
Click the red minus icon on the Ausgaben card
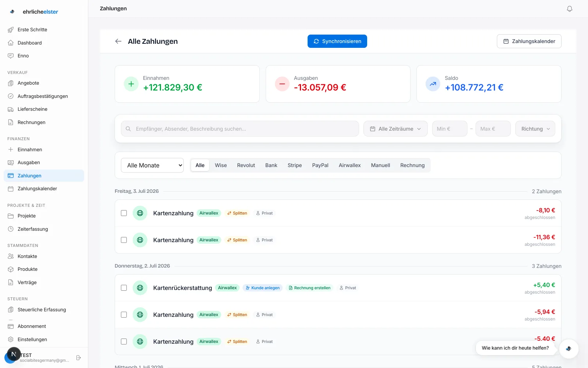(x=282, y=84)
